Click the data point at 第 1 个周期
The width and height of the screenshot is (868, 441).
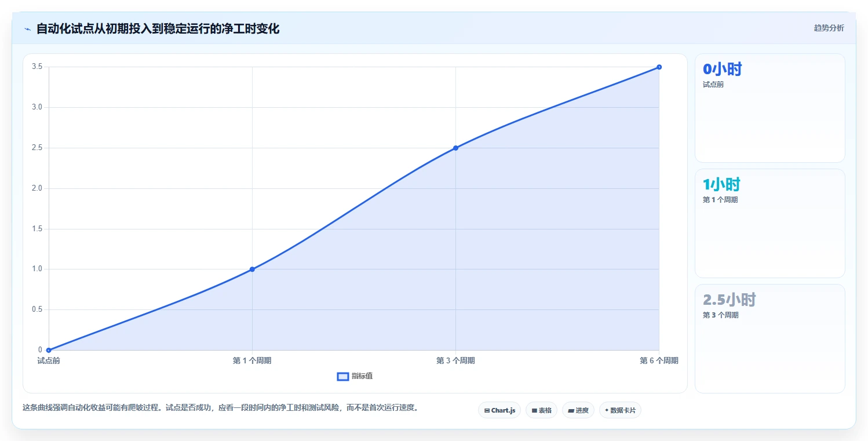click(252, 269)
